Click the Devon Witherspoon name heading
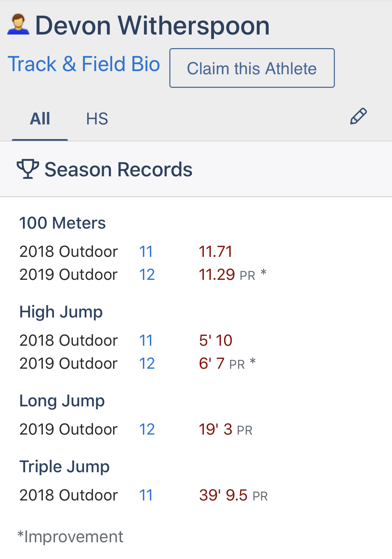 [152, 26]
